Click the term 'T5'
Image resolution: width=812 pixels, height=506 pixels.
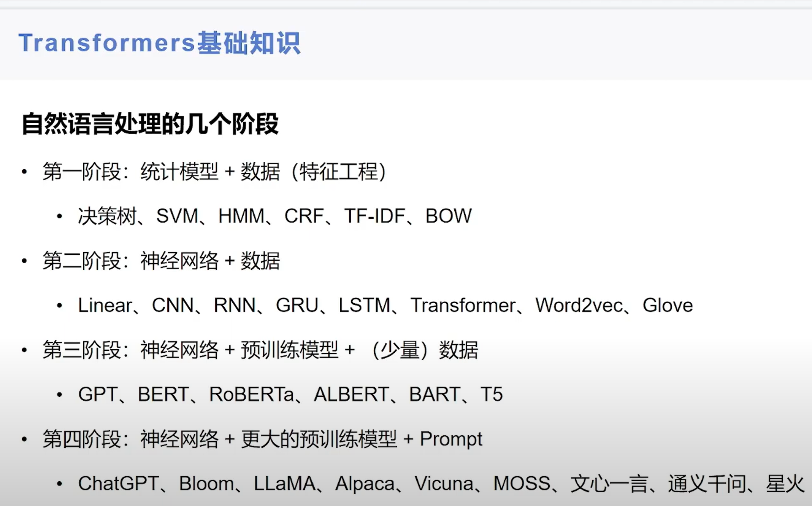click(x=492, y=394)
